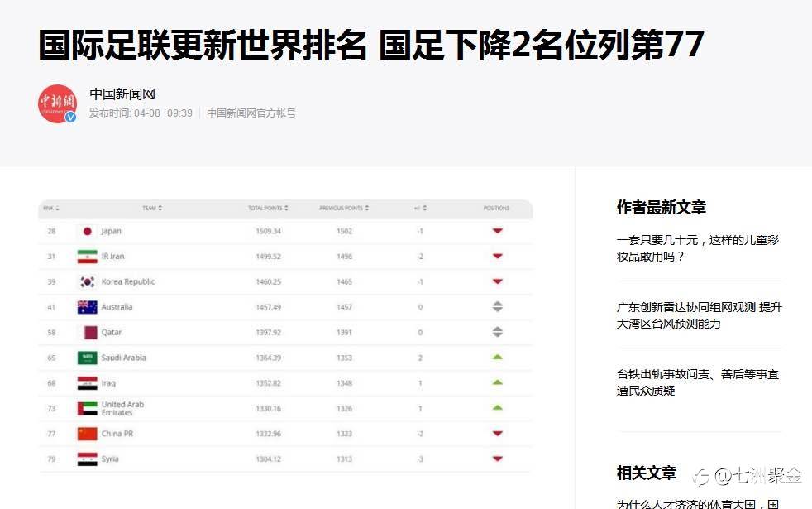Screen dimensions: 812x509
Task: Click team name Iraq
Action: 108,383
